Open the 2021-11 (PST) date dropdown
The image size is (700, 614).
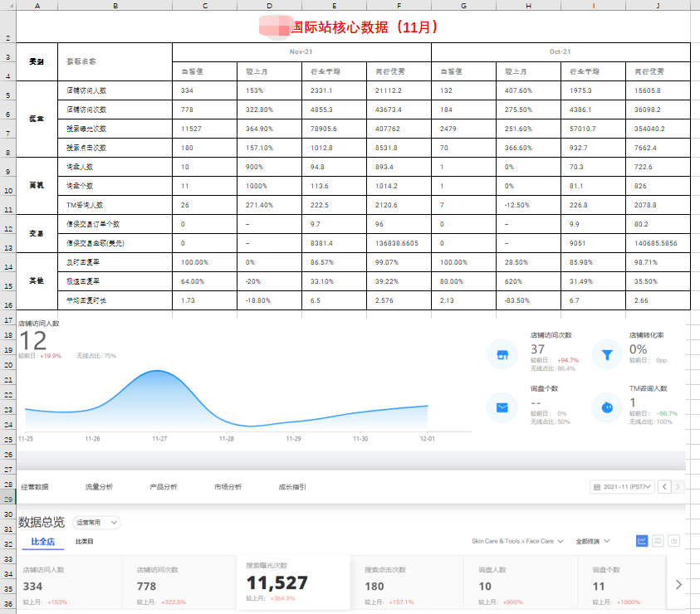point(622,487)
